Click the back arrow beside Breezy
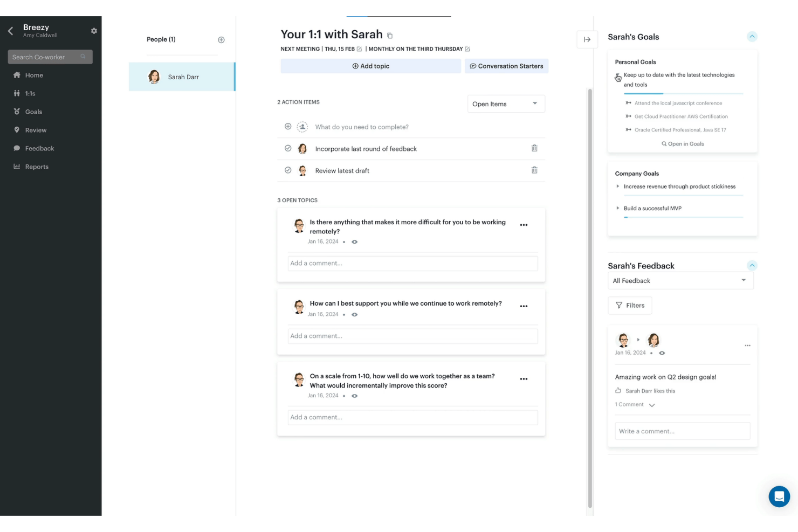 point(10,31)
